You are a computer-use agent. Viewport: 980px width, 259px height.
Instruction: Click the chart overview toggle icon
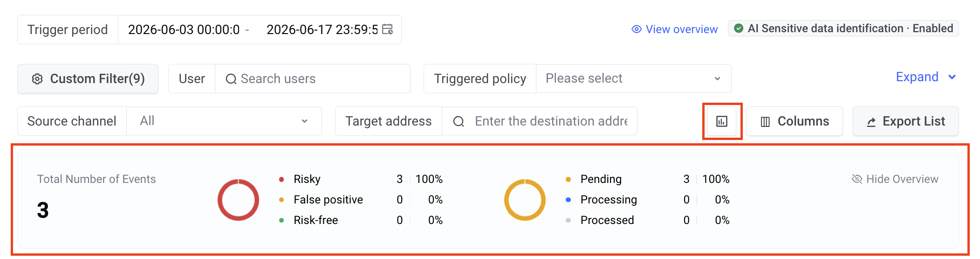coord(722,121)
